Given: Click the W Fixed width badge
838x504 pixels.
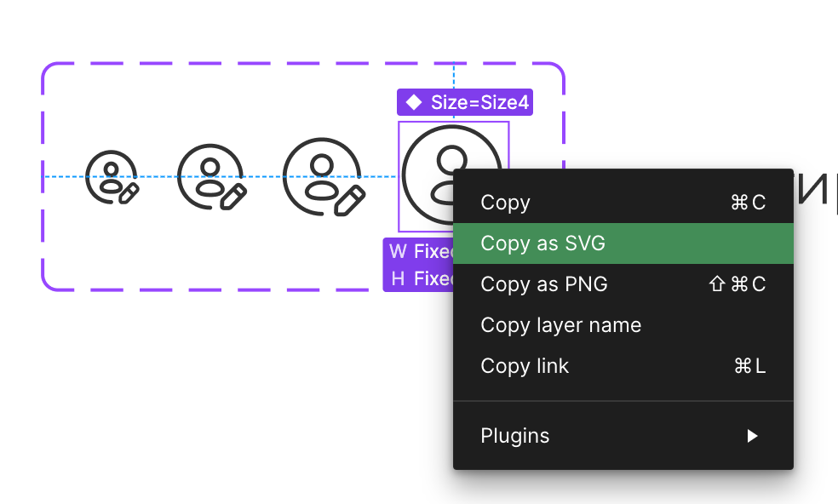Looking at the screenshot, I should click(x=418, y=251).
